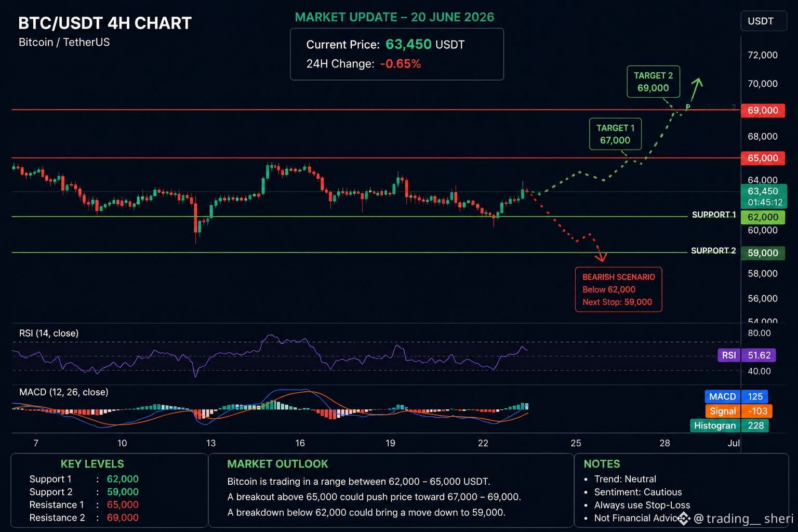Viewport: 798px width, 532px height.
Task: Click the RSI 80.00 axis label
Action: [x=759, y=333]
